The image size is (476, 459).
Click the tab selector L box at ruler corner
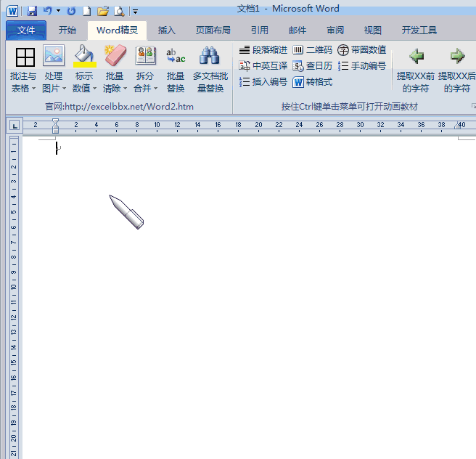click(15, 126)
